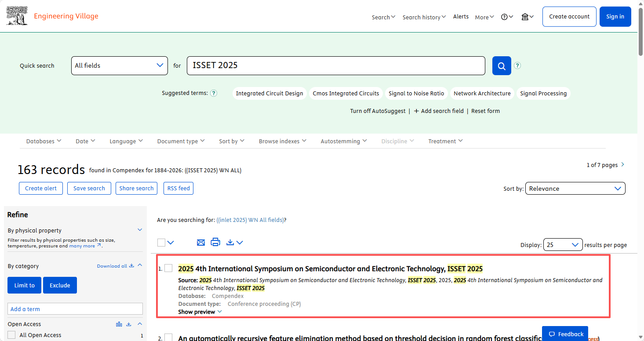Click the blue magnifier search button
This screenshot has height=341, width=644.
pyautogui.click(x=502, y=66)
